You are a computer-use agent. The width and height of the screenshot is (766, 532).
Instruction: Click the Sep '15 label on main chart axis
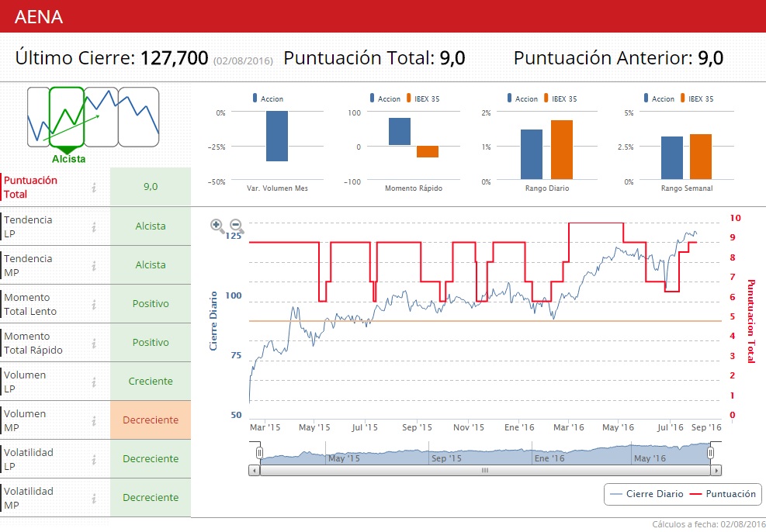(417, 427)
